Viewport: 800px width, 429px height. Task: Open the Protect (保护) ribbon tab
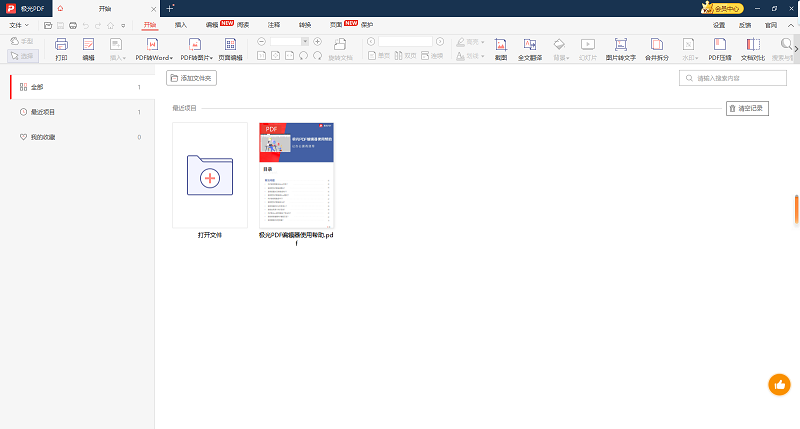pyautogui.click(x=367, y=24)
